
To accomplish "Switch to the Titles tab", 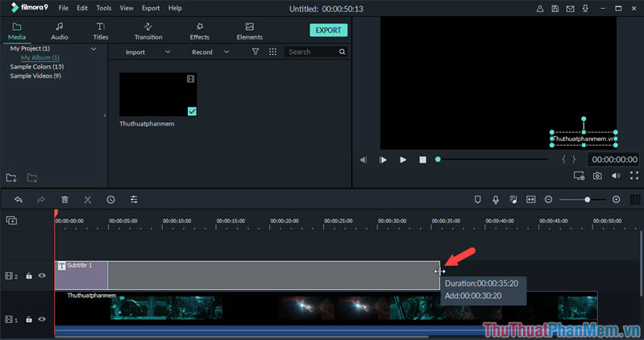I will point(101,31).
